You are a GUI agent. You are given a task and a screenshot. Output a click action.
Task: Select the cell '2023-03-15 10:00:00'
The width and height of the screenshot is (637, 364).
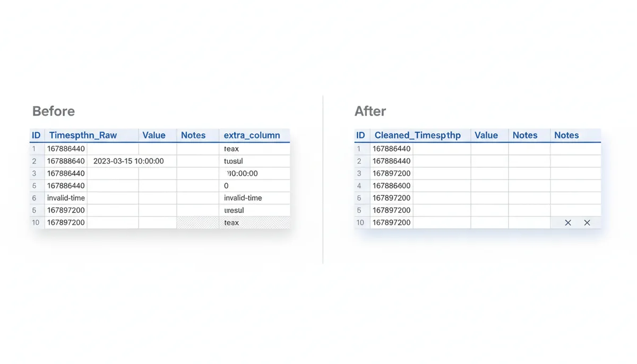click(x=128, y=161)
